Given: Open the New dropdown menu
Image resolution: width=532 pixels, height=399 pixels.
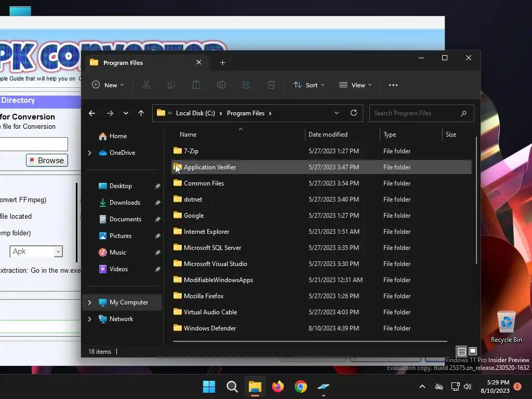Looking at the screenshot, I should pyautogui.click(x=108, y=85).
